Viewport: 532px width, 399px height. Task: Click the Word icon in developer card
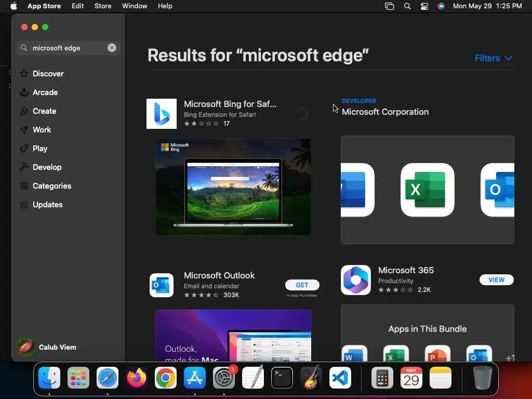click(x=357, y=190)
